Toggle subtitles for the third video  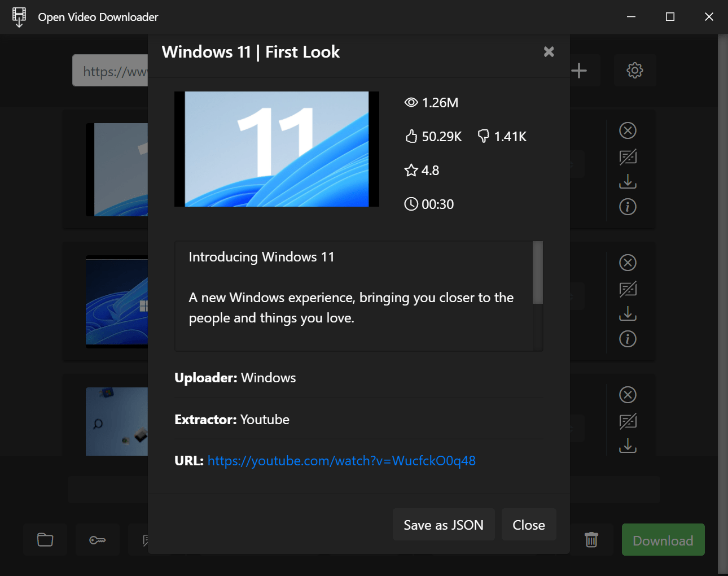point(627,421)
